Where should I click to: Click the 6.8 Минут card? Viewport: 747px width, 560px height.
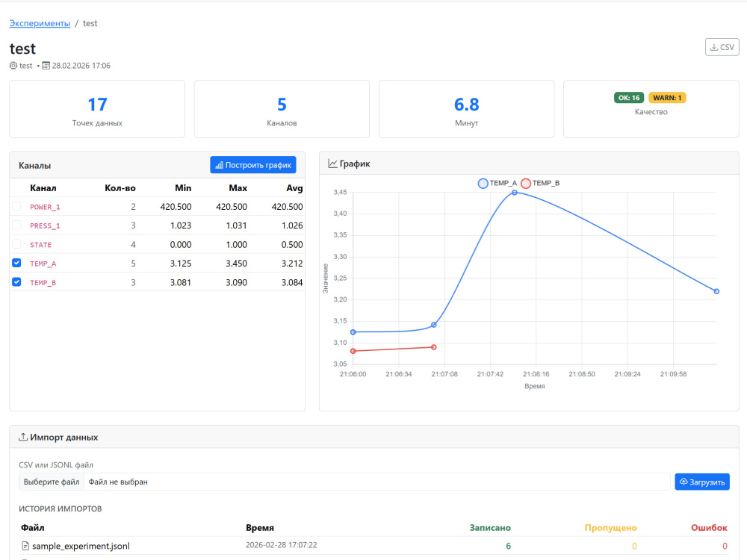[466, 109]
